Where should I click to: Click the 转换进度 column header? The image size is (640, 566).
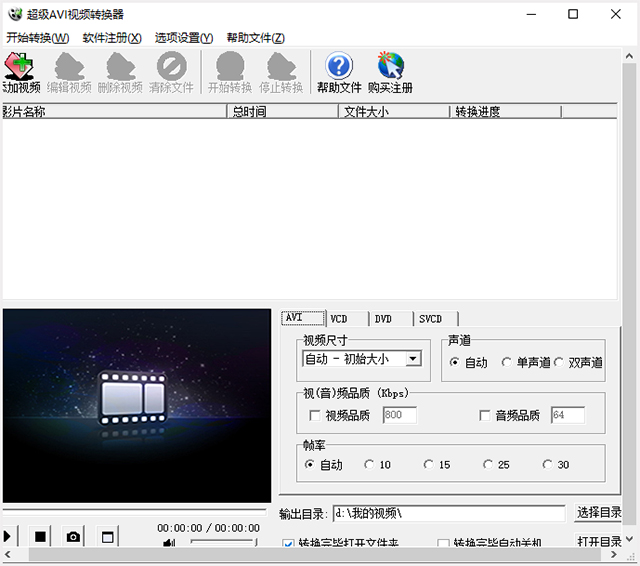[x=505, y=111]
